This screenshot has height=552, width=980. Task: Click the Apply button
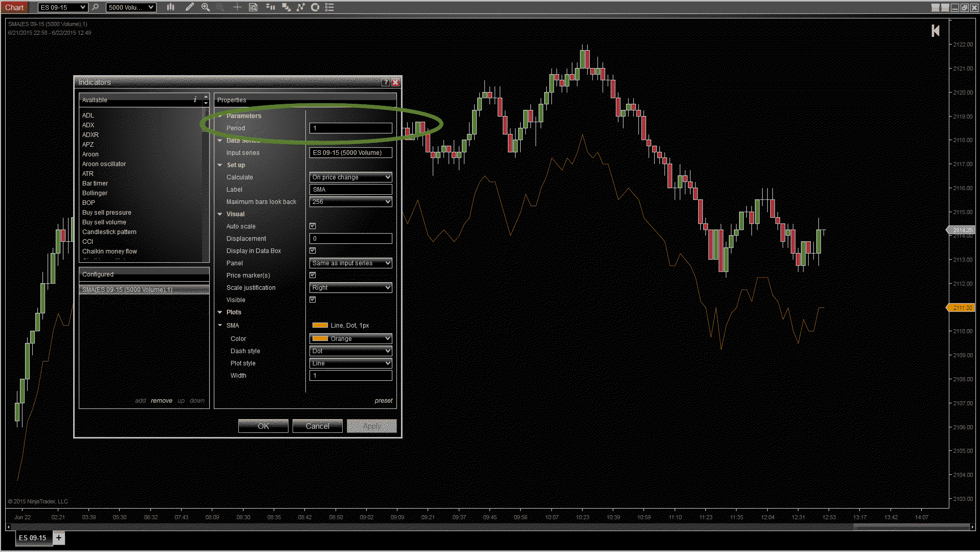pos(372,426)
